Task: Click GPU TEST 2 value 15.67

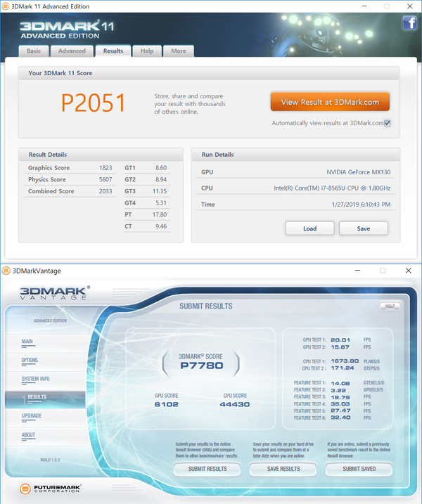Action: [340, 347]
